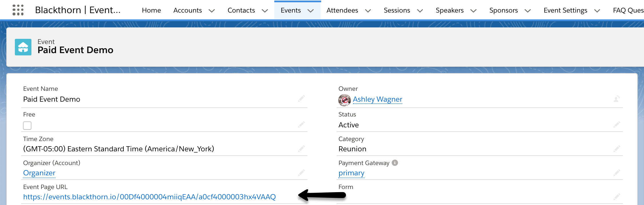Show Payment Gateway info tooltip icon
644x205 pixels.
pyautogui.click(x=395, y=163)
